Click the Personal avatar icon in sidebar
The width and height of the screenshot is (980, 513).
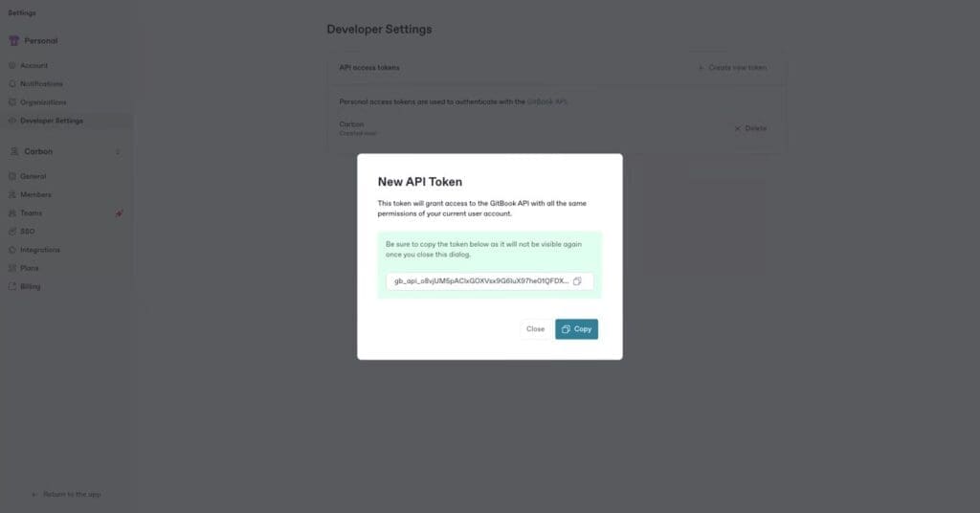pyautogui.click(x=13, y=41)
